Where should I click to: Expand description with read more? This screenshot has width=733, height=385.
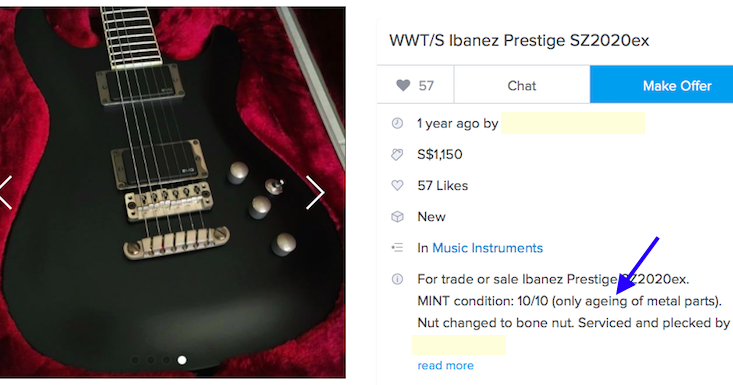pyautogui.click(x=445, y=365)
